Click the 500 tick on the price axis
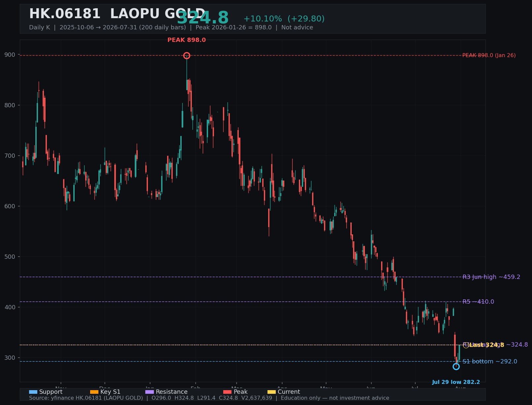The image size is (532, 405). (x=11, y=256)
